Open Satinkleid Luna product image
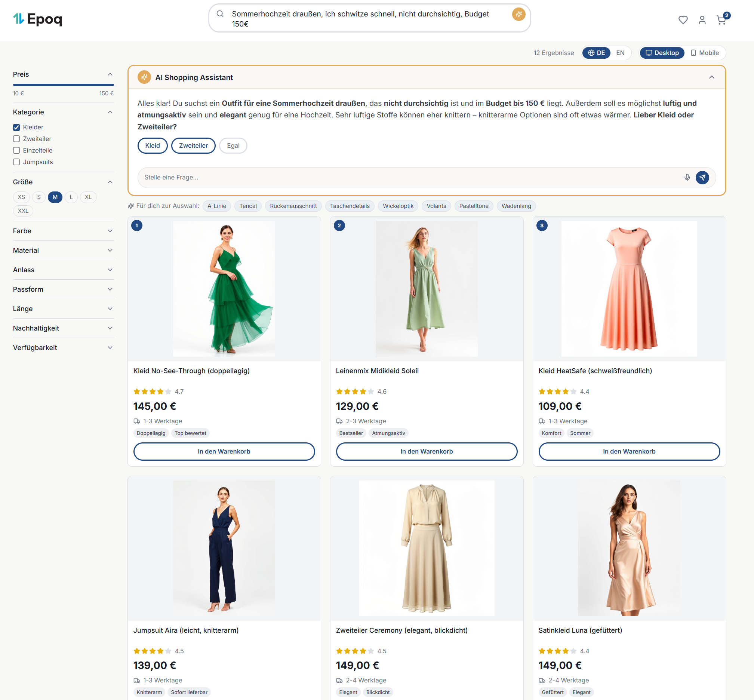The height and width of the screenshot is (700, 754). coord(629,548)
